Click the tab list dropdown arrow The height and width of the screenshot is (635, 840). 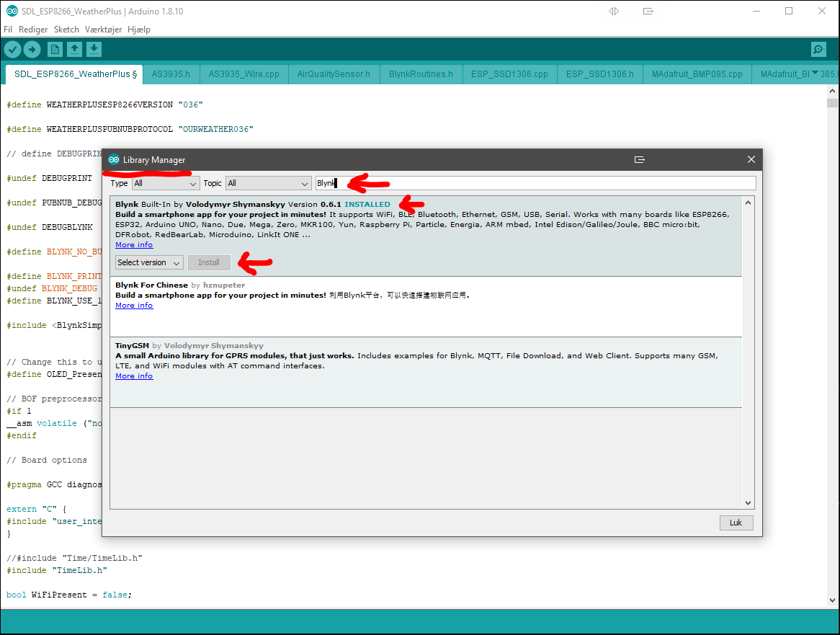[x=815, y=73]
